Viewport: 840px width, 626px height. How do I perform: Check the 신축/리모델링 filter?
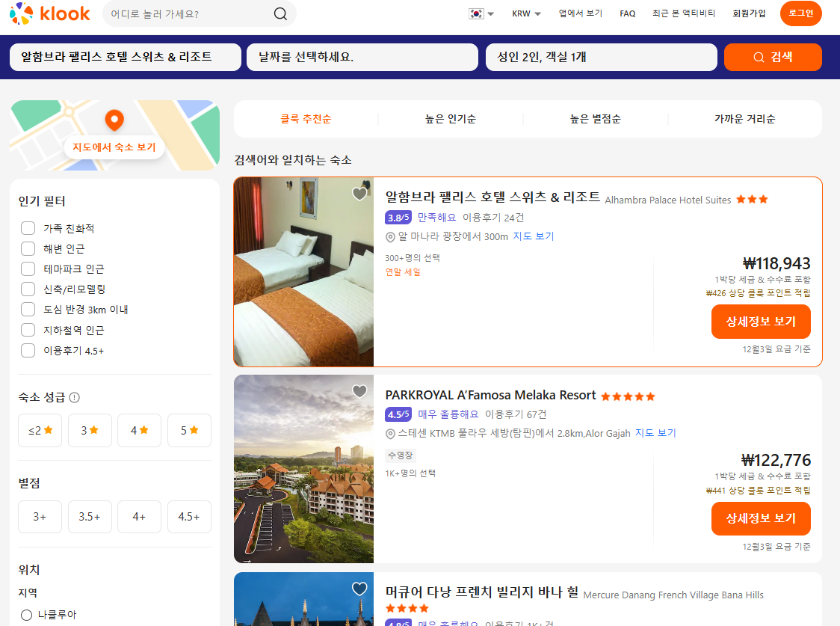28,289
